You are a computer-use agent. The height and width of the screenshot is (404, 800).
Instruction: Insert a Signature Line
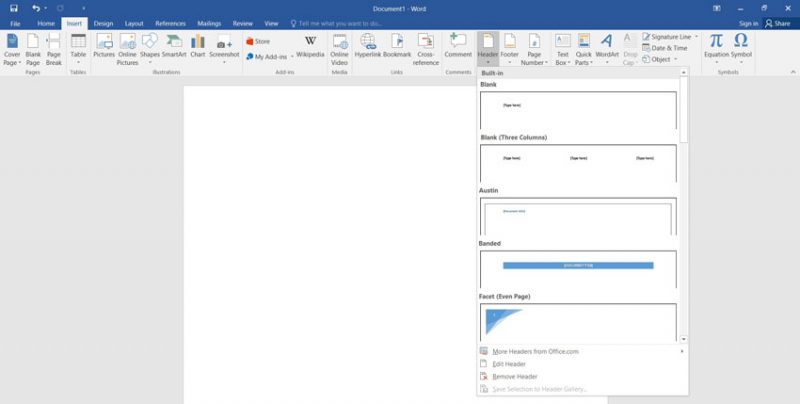click(666, 37)
